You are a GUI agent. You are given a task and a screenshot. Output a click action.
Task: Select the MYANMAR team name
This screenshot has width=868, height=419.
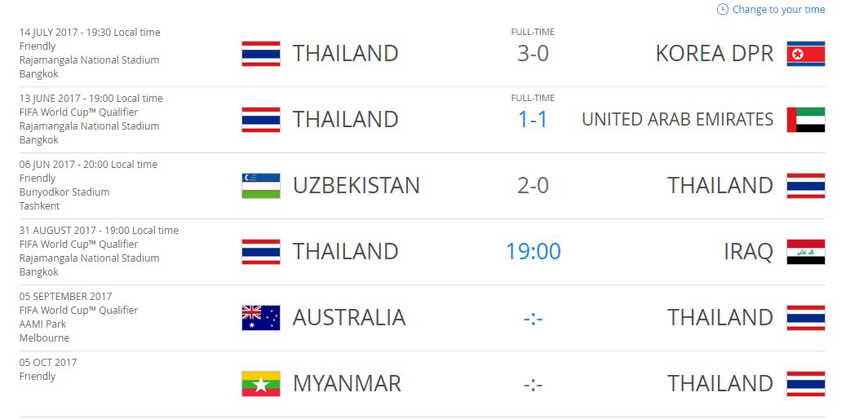[x=347, y=384]
